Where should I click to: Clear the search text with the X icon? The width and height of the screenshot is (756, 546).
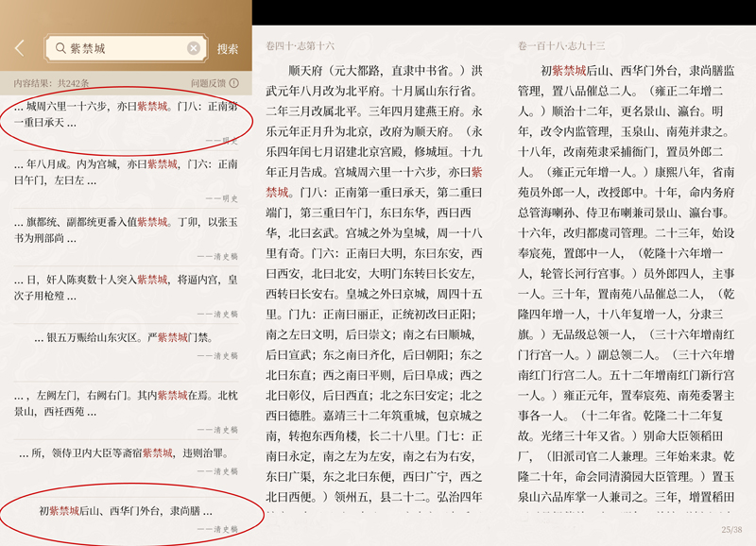click(x=194, y=48)
